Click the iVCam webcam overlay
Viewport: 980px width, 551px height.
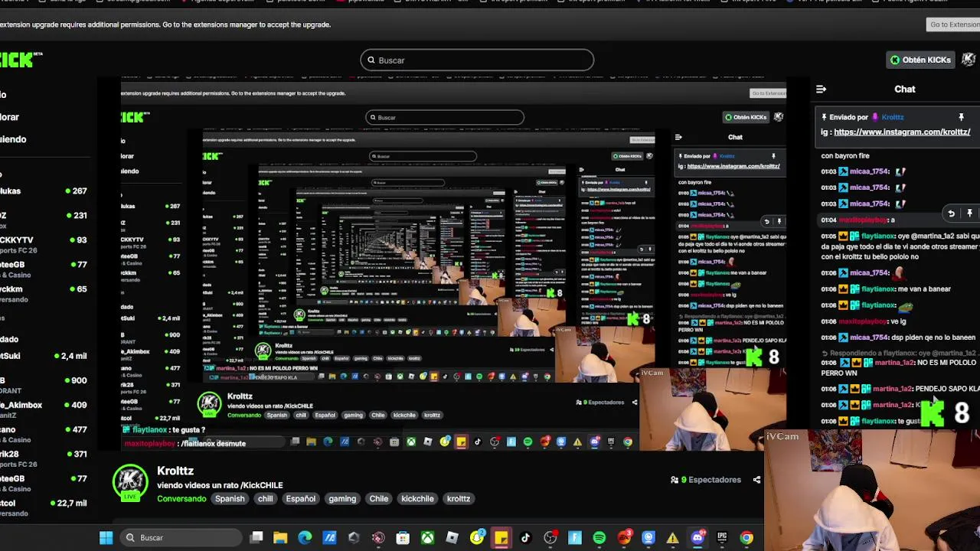coord(873,488)
